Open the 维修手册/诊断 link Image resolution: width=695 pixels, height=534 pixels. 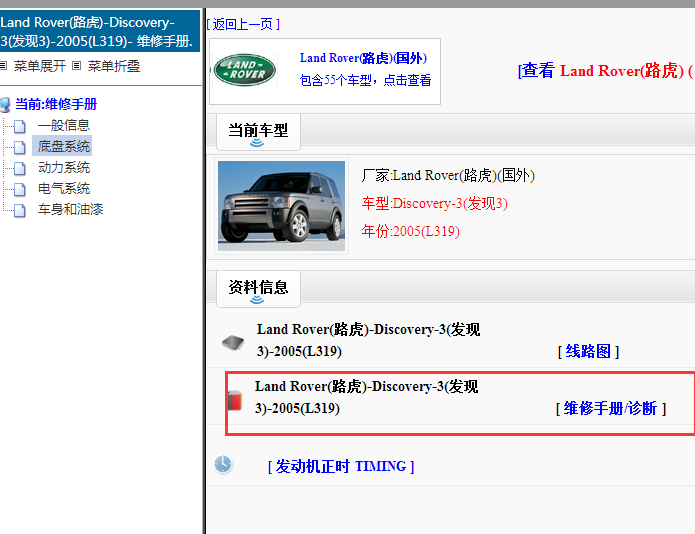coord(611,408)
